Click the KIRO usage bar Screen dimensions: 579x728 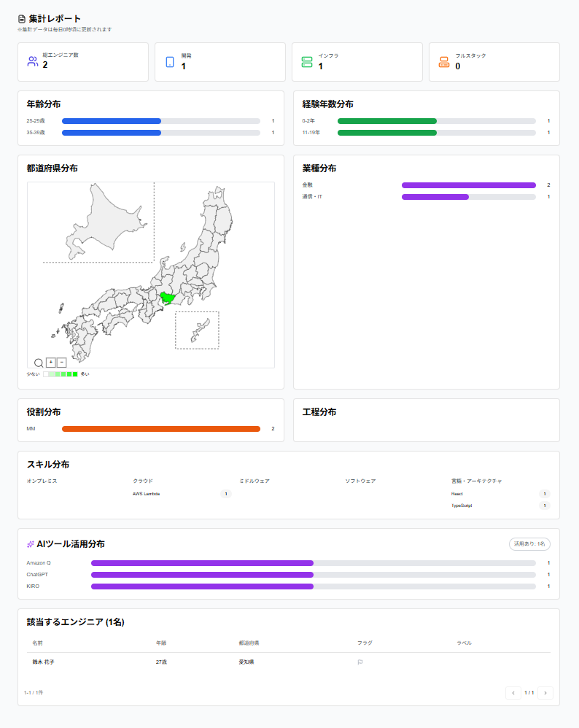tap(314, 586)
